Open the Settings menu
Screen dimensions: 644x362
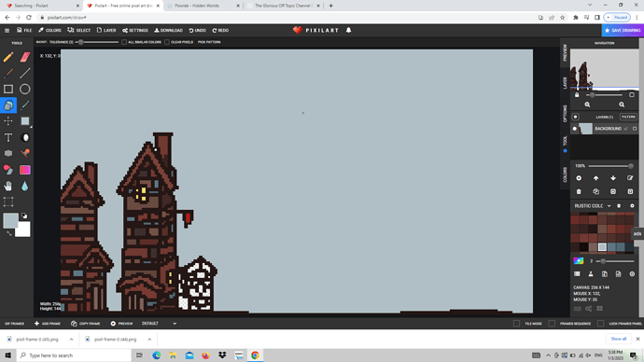click(135, 31)
